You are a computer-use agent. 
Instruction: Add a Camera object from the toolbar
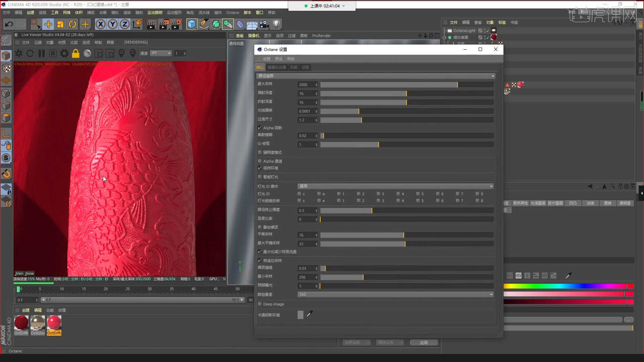coord(264,24)
